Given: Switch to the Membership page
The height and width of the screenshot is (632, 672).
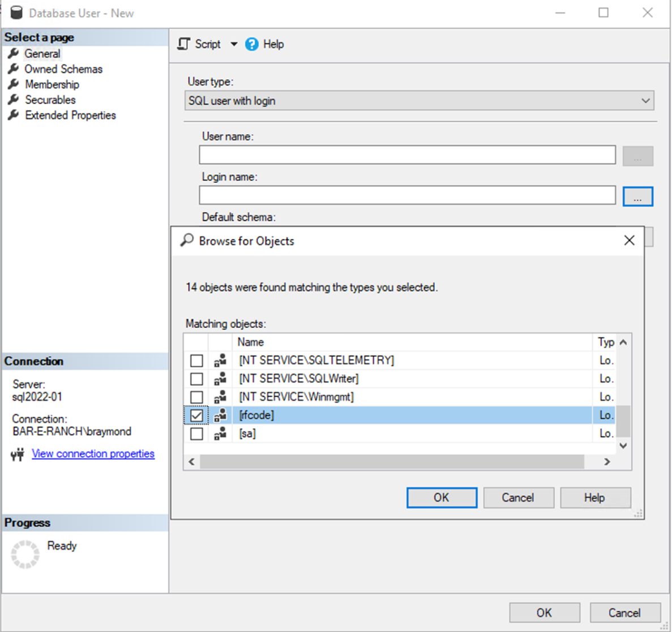Looking at the screenshot, I should [52, 84].
